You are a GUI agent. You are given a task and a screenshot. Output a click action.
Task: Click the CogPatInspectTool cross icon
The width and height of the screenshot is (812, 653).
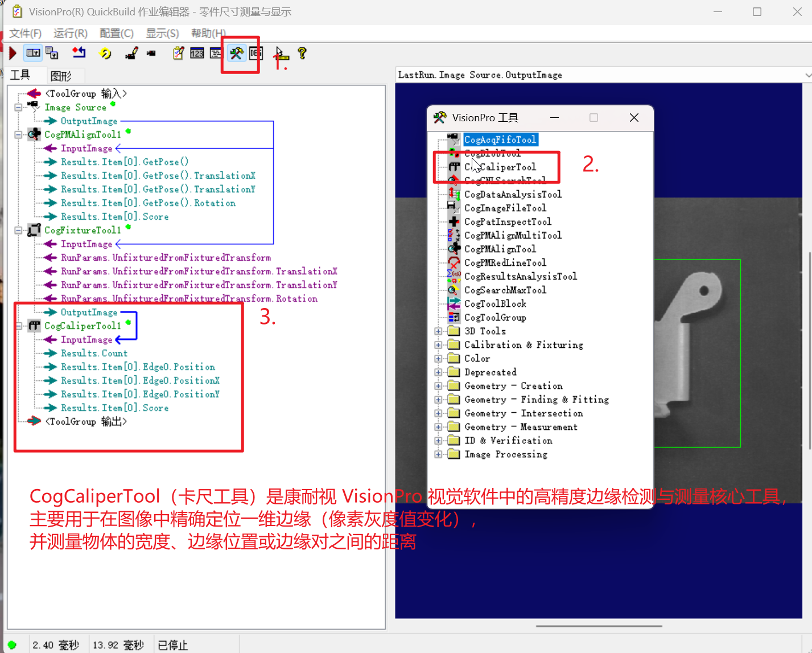(x=454, y=221)
